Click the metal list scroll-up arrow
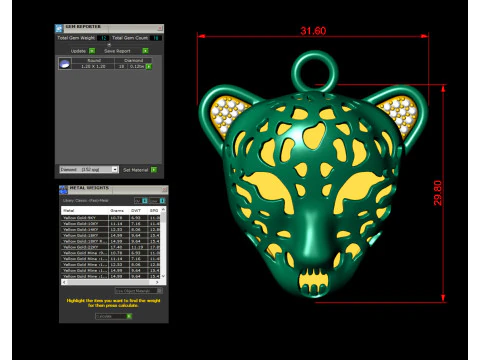The height and width of the screenshot is (360, 480). (x=163, y=209)
